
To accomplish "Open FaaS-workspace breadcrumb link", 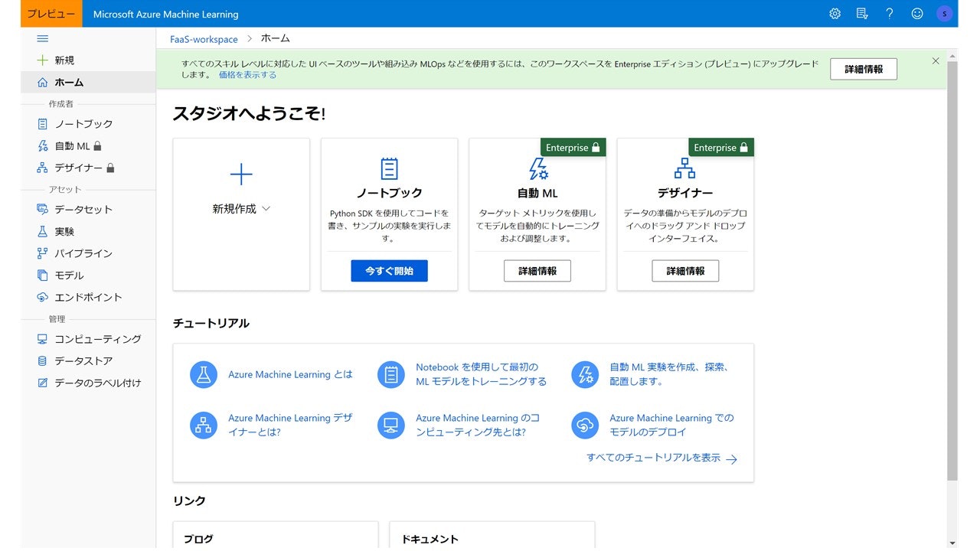I will [x=204, y=39].
